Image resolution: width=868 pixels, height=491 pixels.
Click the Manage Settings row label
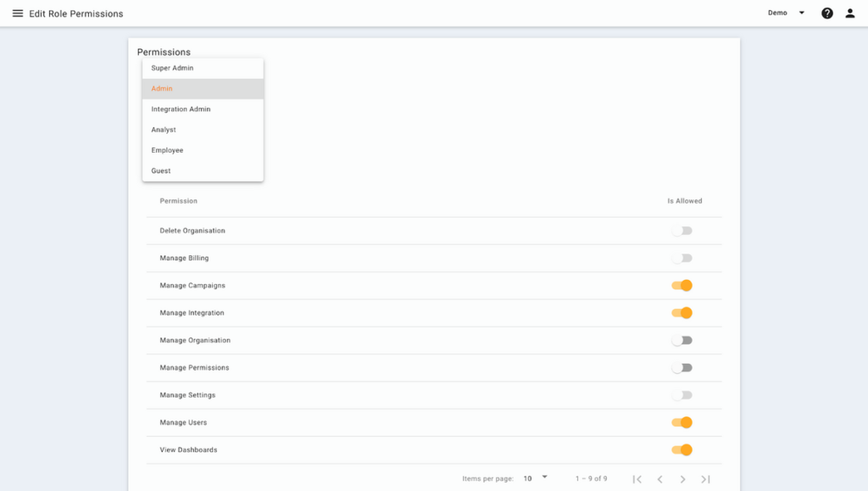tap(187, 395)
